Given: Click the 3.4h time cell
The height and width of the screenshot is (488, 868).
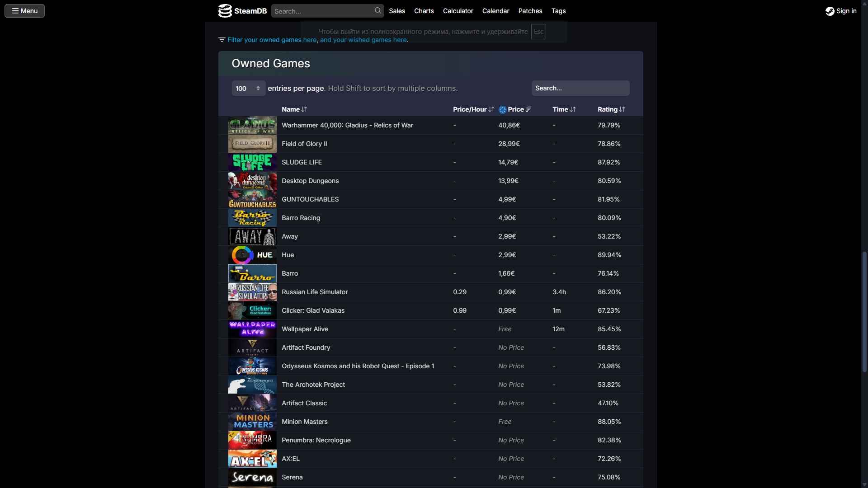Looking at the screenshot, I should (x=559, y=292).
